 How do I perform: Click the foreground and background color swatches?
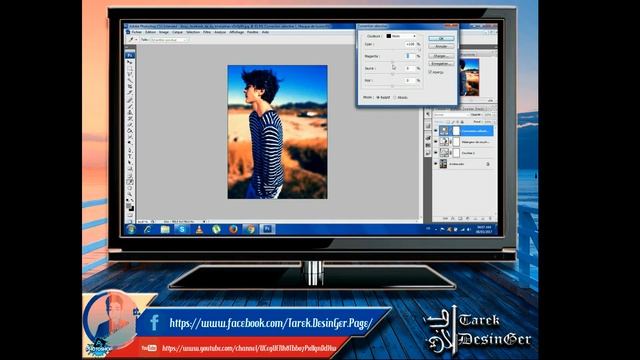click(130, 206)
